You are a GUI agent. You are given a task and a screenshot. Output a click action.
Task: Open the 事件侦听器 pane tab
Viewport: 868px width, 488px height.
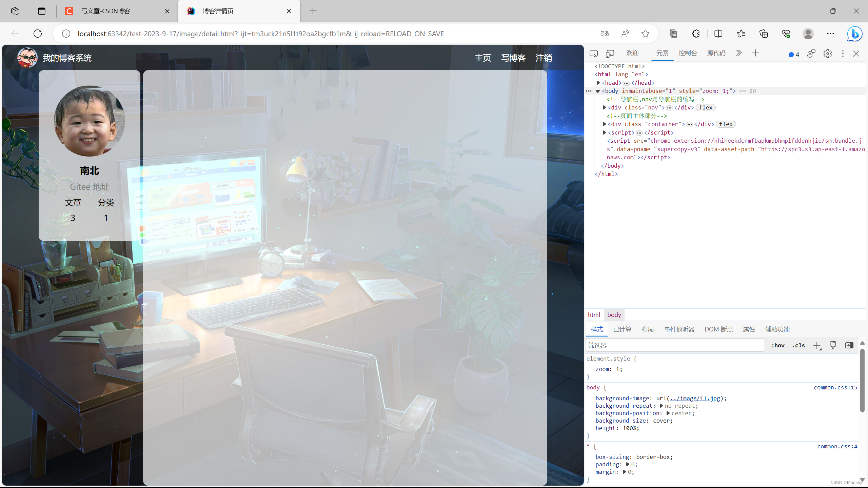tap(679, 329)
